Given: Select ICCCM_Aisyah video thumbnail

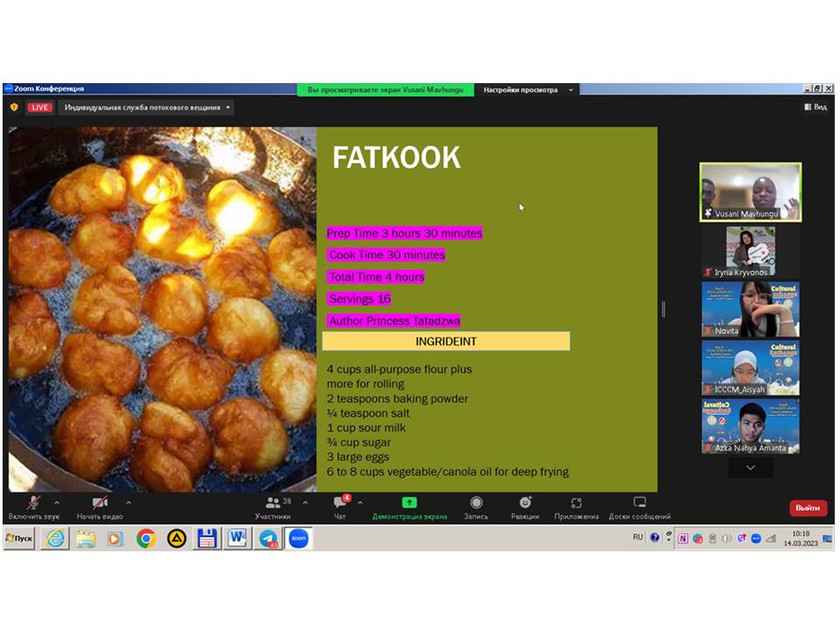Looking at the screenshot, I should (x=751, y=367).
